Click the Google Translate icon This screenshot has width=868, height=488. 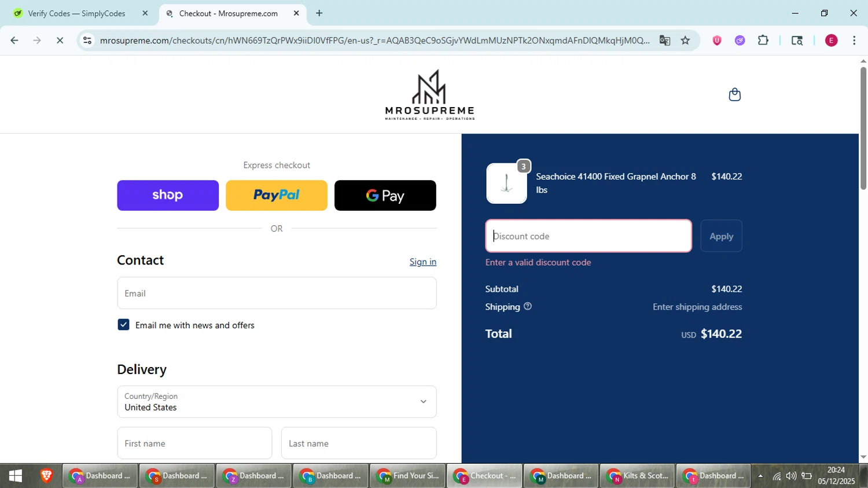point(664,41)
